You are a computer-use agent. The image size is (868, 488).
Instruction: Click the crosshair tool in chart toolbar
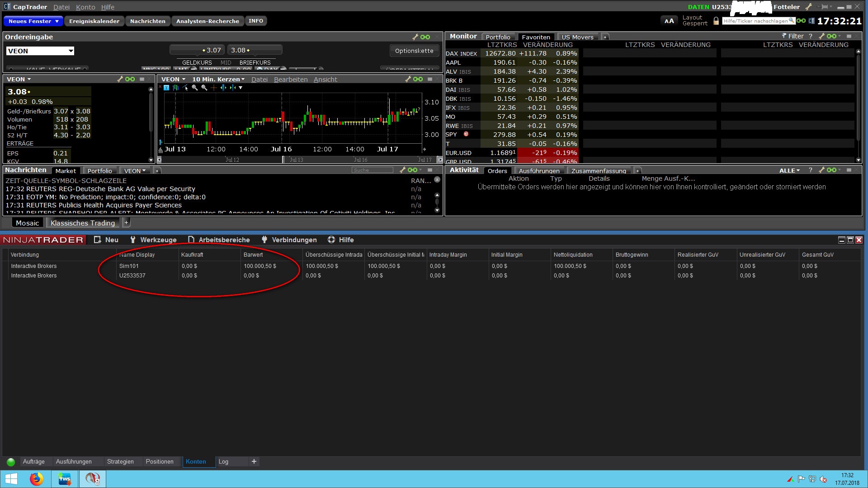(214, 88)
